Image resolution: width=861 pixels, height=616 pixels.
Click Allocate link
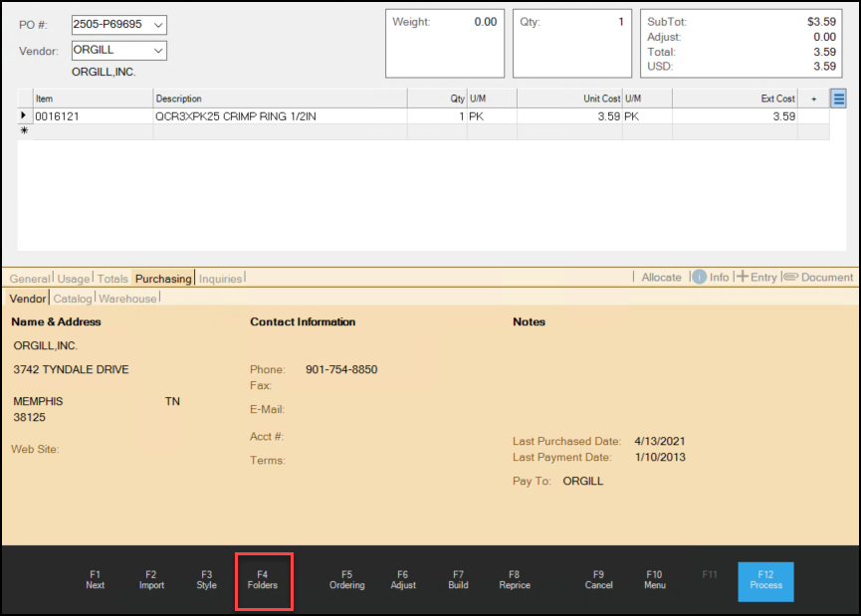click(x=661, y=278)
